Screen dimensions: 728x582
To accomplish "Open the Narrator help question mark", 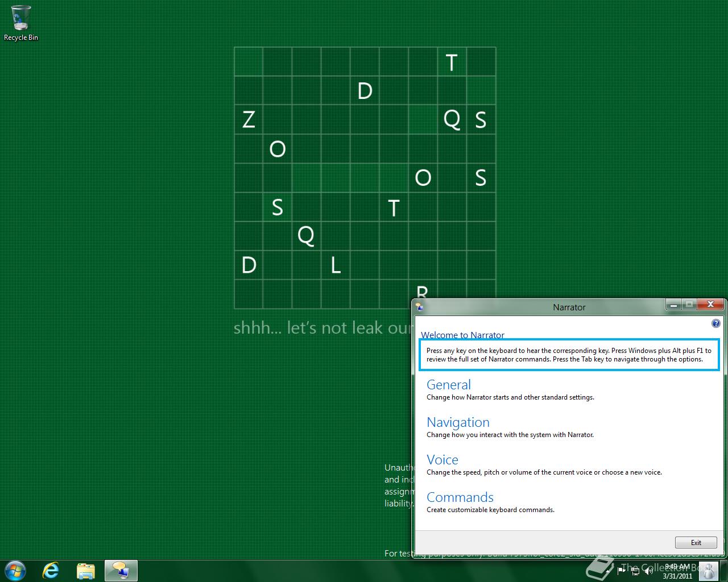I will [x=715, y=323].
